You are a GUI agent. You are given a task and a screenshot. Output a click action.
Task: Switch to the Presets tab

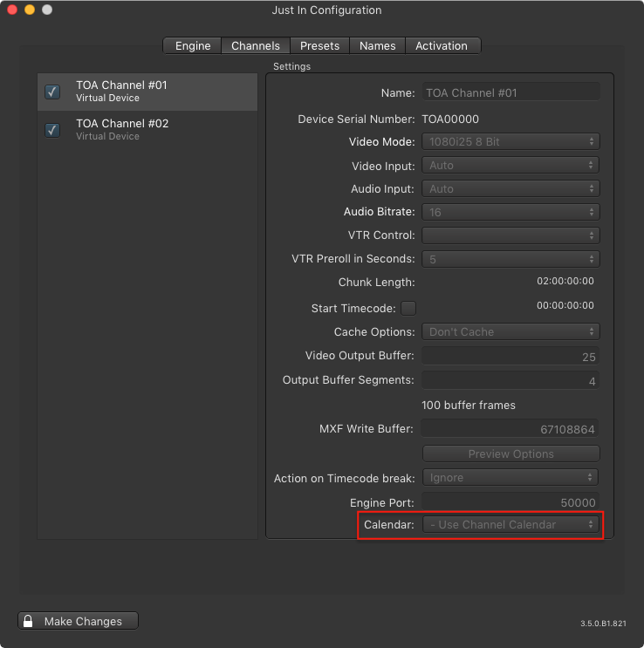point(319,46)
